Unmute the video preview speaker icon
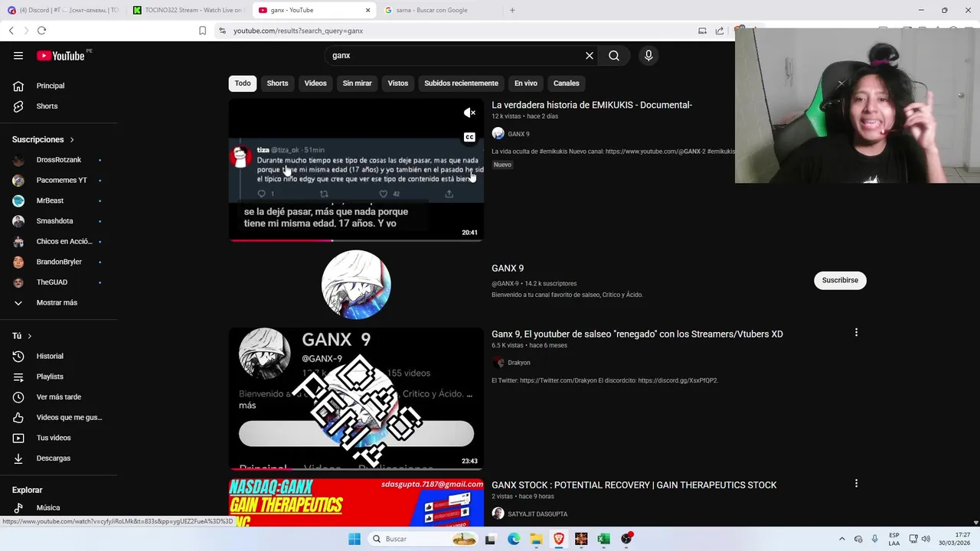Viewport: 980px width, 551px height. coord(469,113)
